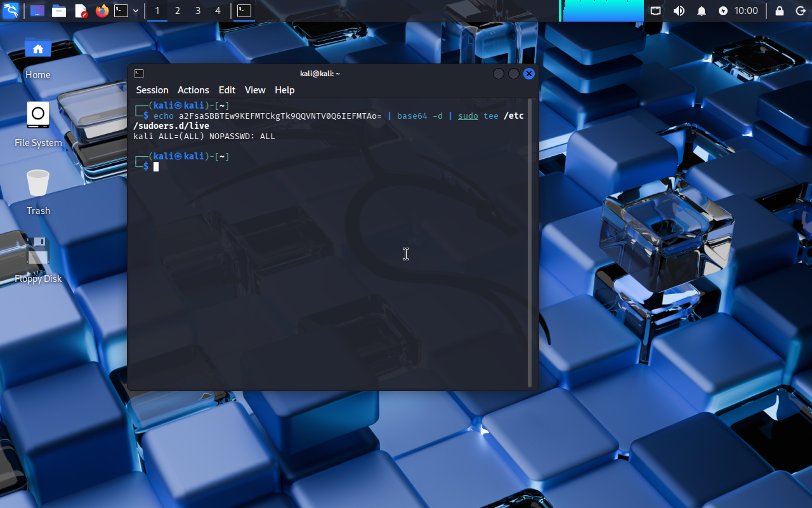Expand the terminal launcher dropdown arrow
This screenshot has height=508, width=812.
[136, 11]
